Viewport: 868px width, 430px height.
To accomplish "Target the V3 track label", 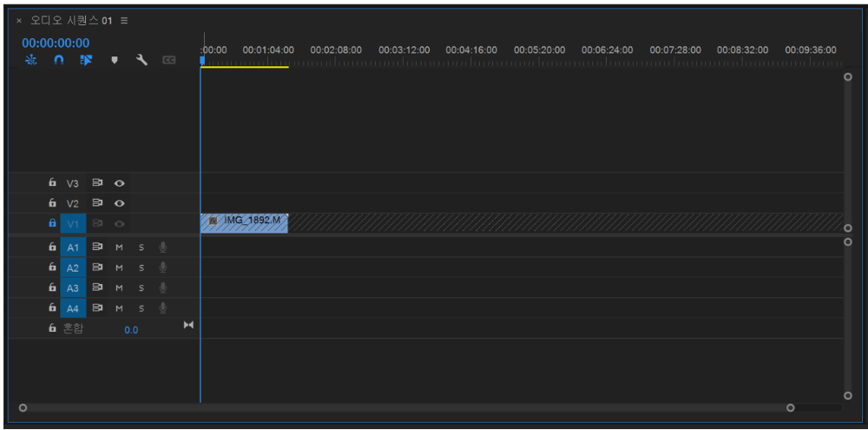I will click(x=73, y=183).
